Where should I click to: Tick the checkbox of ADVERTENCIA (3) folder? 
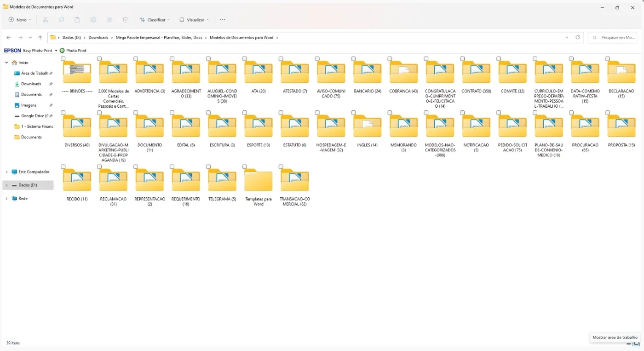coord(136,59)
